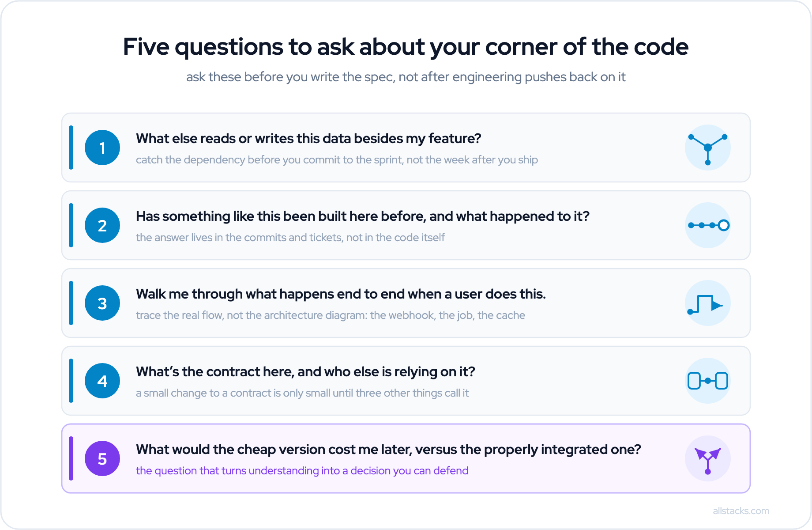Image resolution: width=812 pixels, height=530 pixels.
Task: Open the allstacks.com link
Action: pos(741,511)
